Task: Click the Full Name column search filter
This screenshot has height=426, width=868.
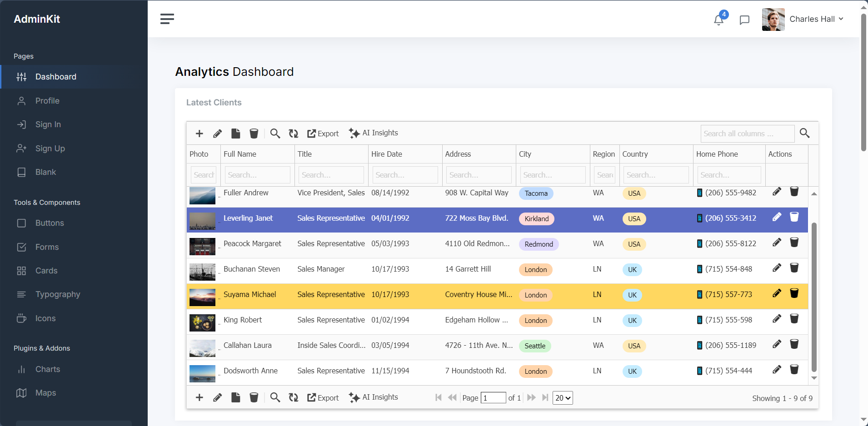Action: [x=257, y=175]
